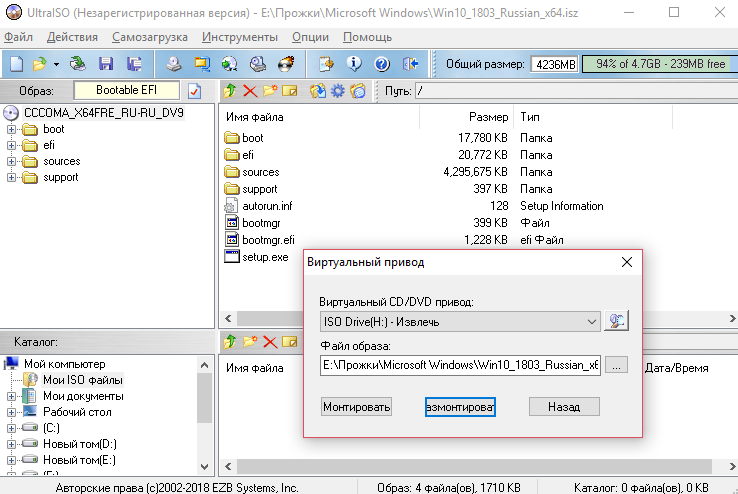The image size is (738, 494).
Task: Expand Новый том(D:) drive node
Action: click(x=11, y=444)
